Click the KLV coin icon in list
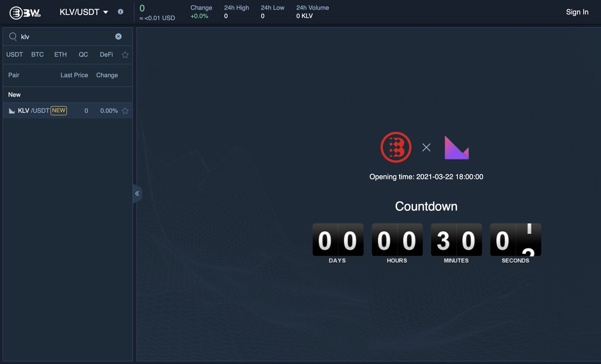Viewport: 601px width, 364px height. (12, 111)
